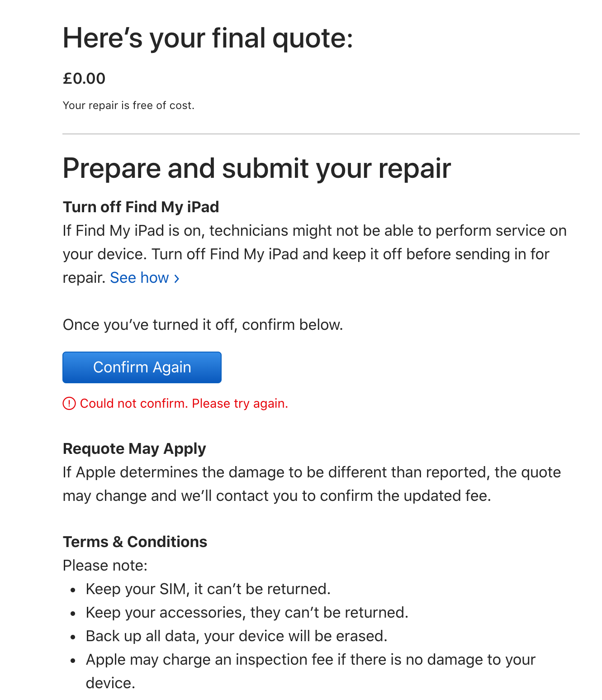Click the 'Keep your accessories' bullet item
Viewport: 602px width, 700px height.
point(247,612)
